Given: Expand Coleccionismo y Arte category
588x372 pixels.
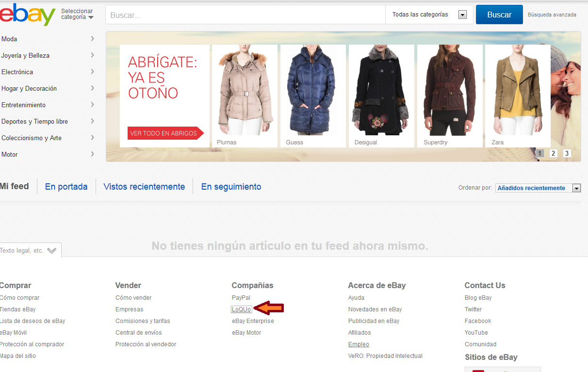Looking at the screenshot, I should [48, 138].
